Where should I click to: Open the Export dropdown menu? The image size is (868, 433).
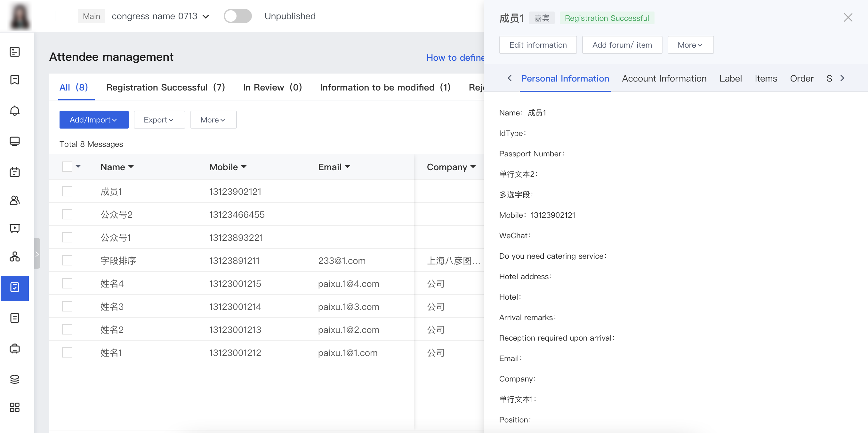159,120
